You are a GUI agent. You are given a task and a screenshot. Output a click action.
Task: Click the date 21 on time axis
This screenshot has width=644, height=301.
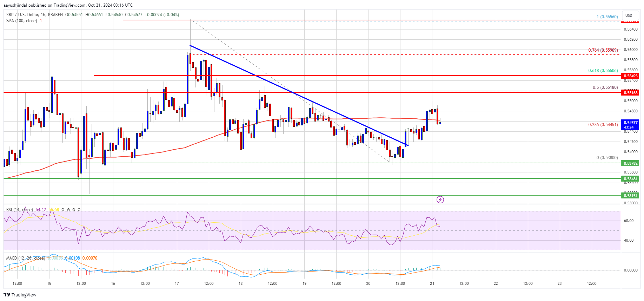coord(432,283)
